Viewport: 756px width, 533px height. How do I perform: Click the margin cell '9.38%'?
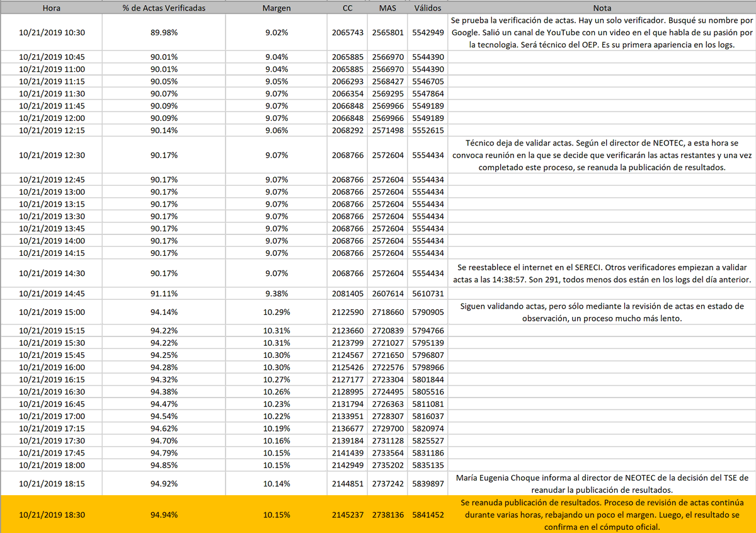point(276,294)
